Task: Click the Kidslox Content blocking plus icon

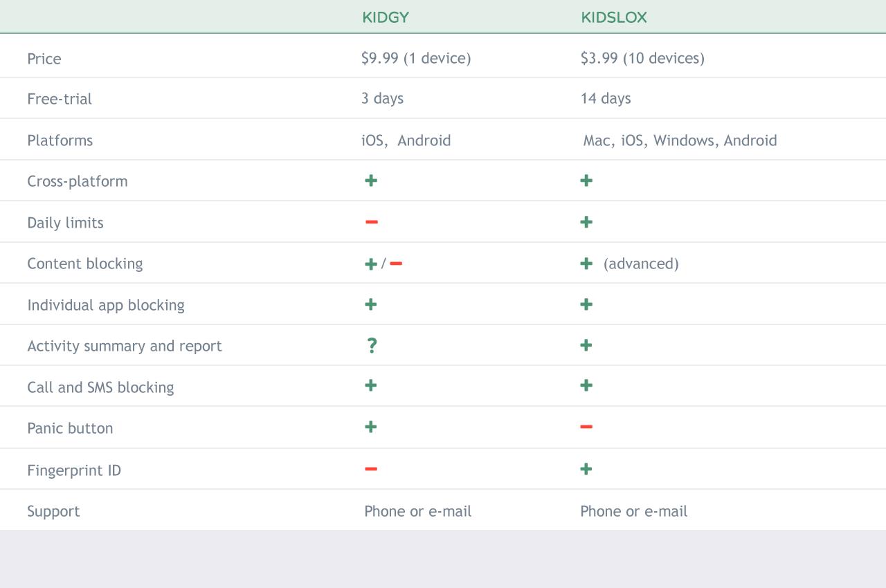Action: tap(586, 263)
